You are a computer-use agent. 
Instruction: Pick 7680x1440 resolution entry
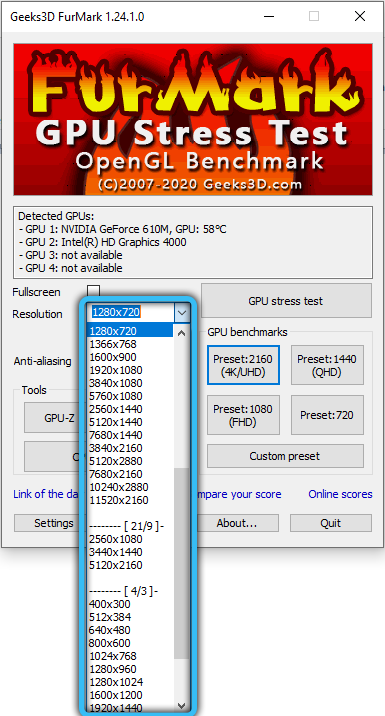tap(130, 435)
